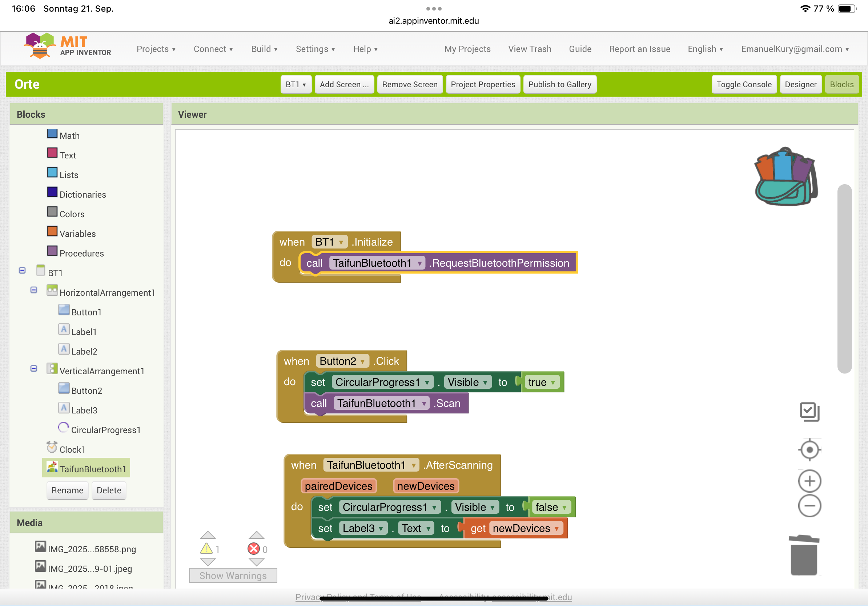Toggle the true boolean block dropdown
This screenshot has width=868, height=606.
point(553,382)
